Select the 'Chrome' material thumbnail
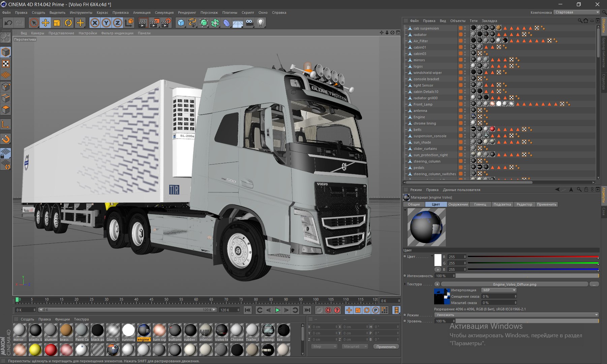This screenshot has height=364, width=607. (237, 332)
